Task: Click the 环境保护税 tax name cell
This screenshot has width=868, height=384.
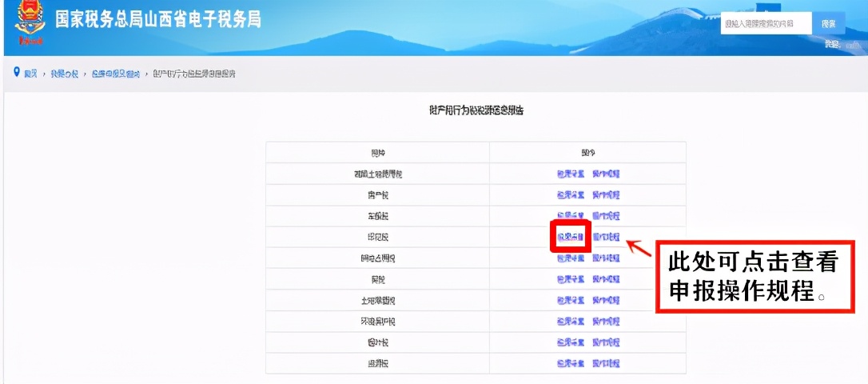Action: [x=377, y=321]
